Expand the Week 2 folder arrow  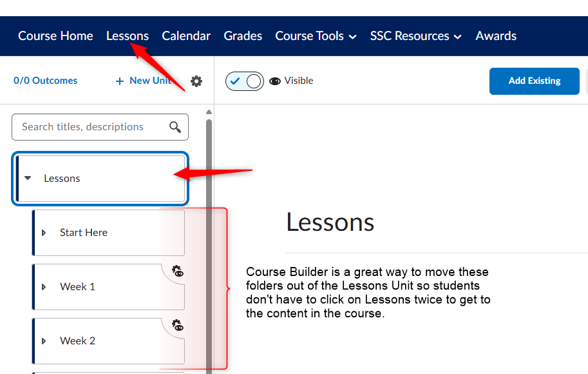44,341
